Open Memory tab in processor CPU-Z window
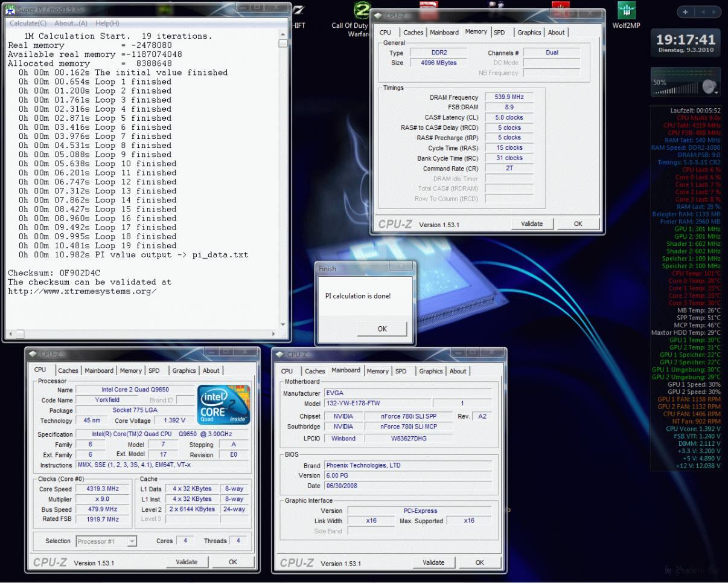Image resolution: width=728 pixels, height=583 pixels. (130, 371)
